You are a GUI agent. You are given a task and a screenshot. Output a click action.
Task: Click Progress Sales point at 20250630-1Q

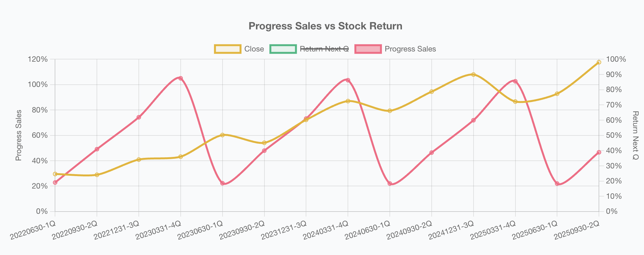coord(557,184)
